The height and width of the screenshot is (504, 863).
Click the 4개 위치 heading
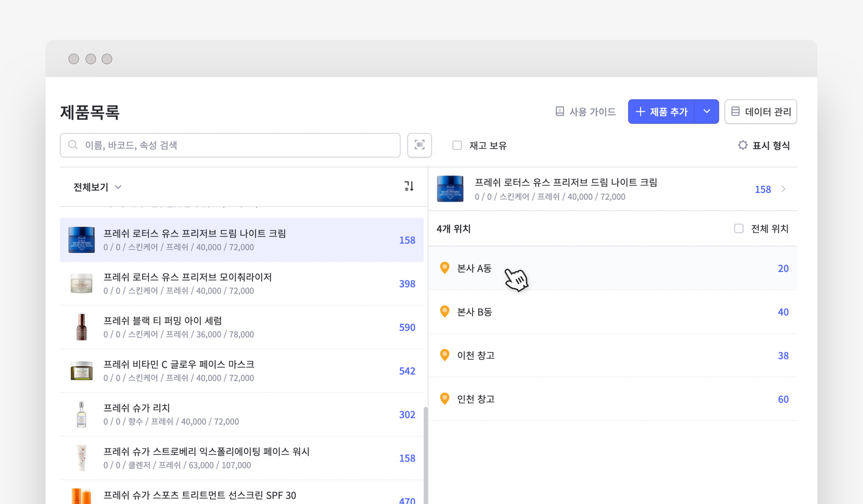pyautogui.click(x=454, y=229)
